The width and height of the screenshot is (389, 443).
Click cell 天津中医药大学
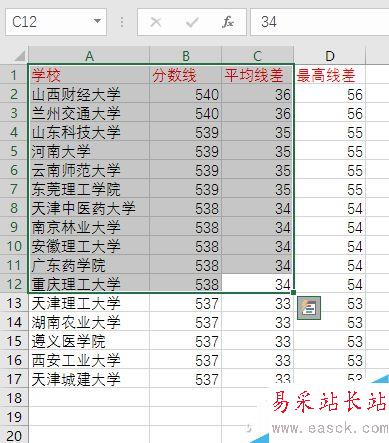tap(89, 208)
